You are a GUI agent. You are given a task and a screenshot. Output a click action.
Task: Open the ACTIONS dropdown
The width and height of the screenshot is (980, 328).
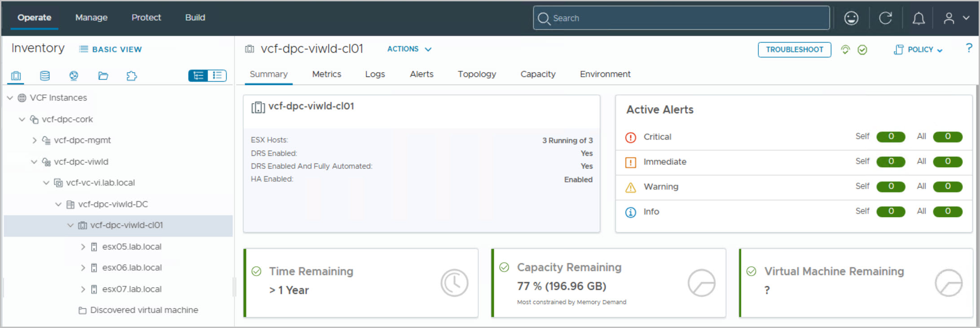(x=409, y=49)
